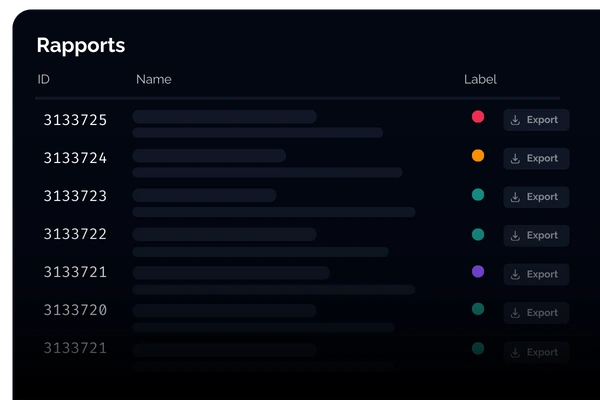Sort by the ID column header
600x400 pixels.
[x=44, y=79]
